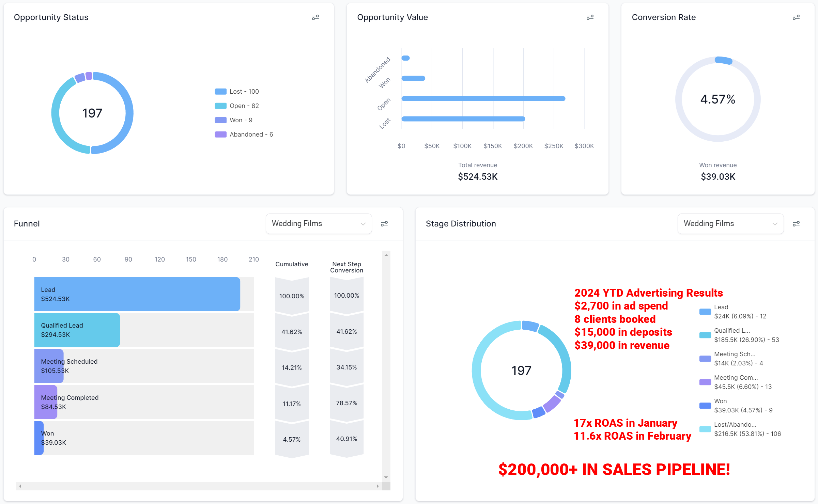
Task: Toggle Abandoned legend item in Opportunity Status
Action: coord(251,135)
